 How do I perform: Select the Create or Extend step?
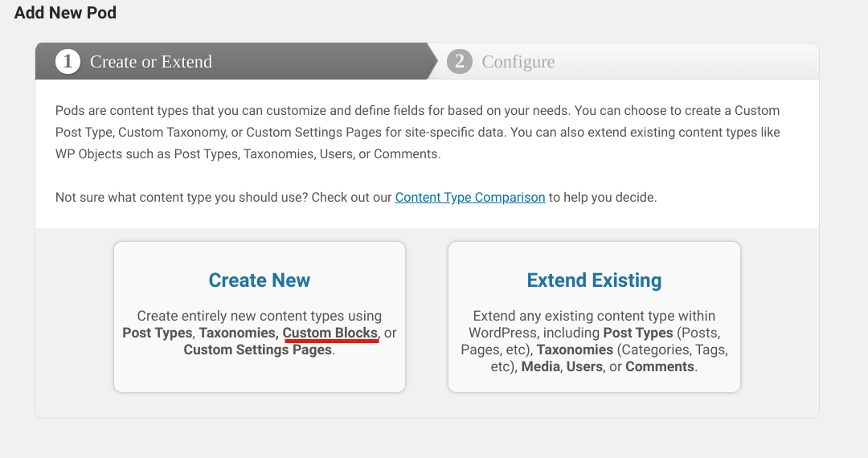pyautogui.click(x=151, y=61)
